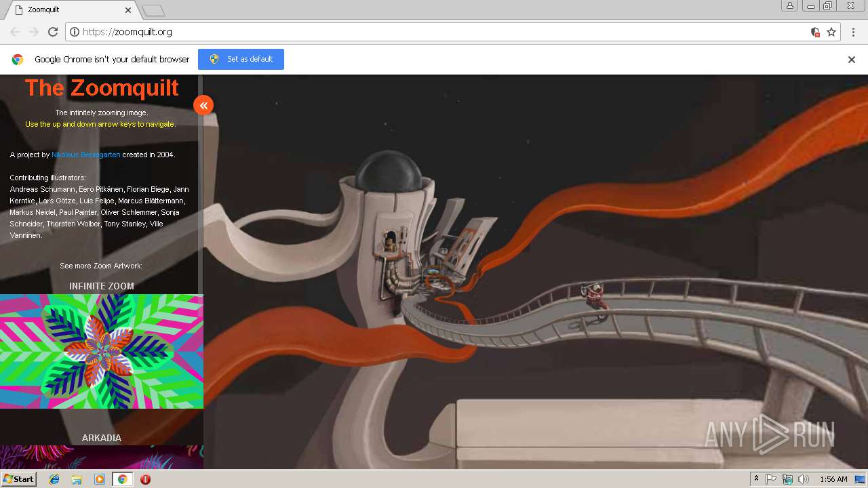Click the keyboard navigation hint text
This screenshot has width=868, height=488.
click(100, 124)
